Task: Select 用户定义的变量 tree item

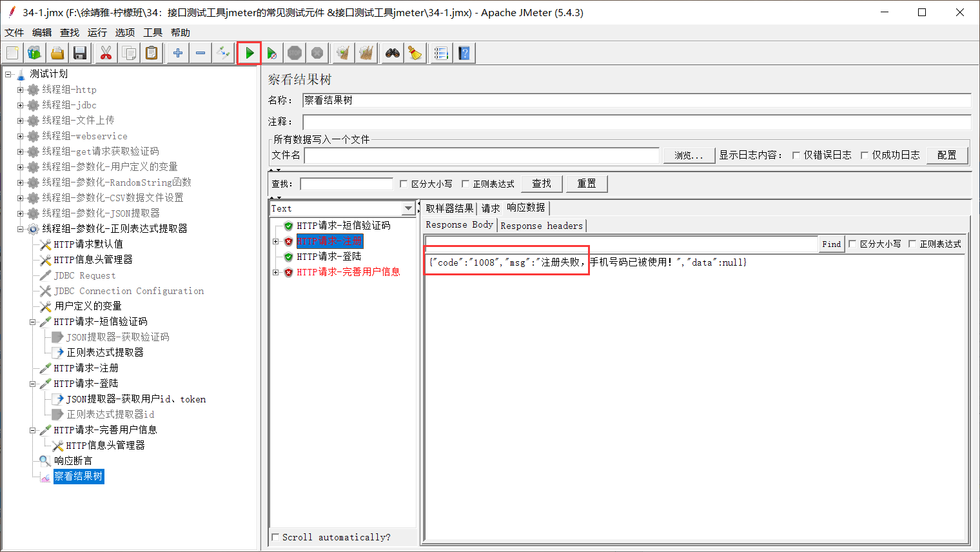Action: pyautogui.click(x=88, y=306)
